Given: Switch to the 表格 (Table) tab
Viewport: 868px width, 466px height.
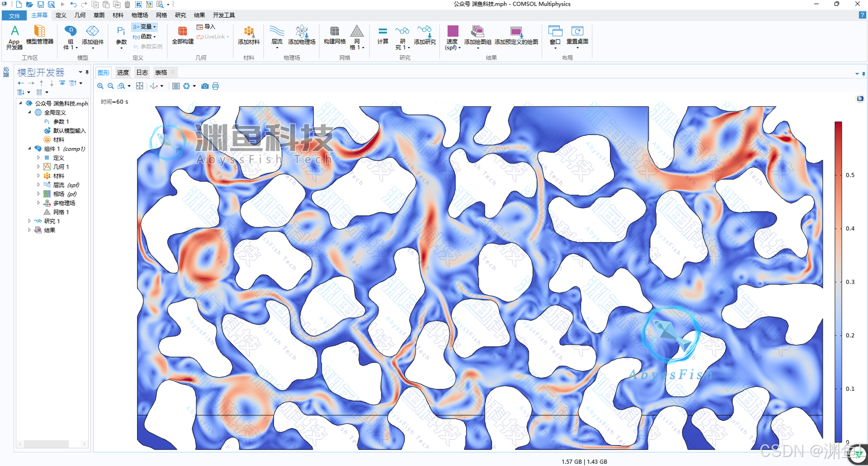Looking at the screenshot, I should pos(161,73).
